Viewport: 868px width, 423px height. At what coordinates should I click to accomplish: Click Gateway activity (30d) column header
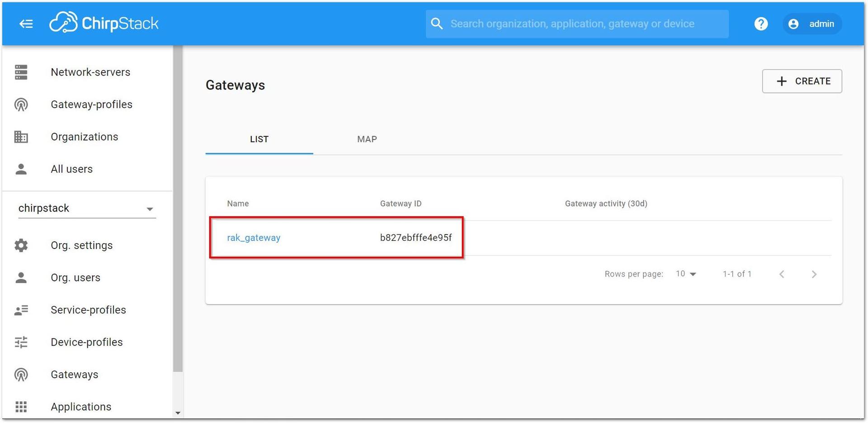coord(606,204)
